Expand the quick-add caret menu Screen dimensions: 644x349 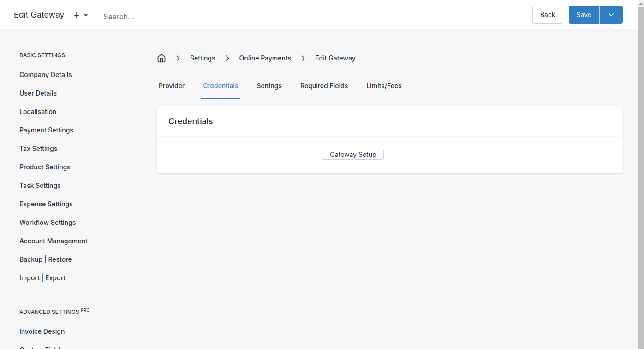tap(86, 16)
